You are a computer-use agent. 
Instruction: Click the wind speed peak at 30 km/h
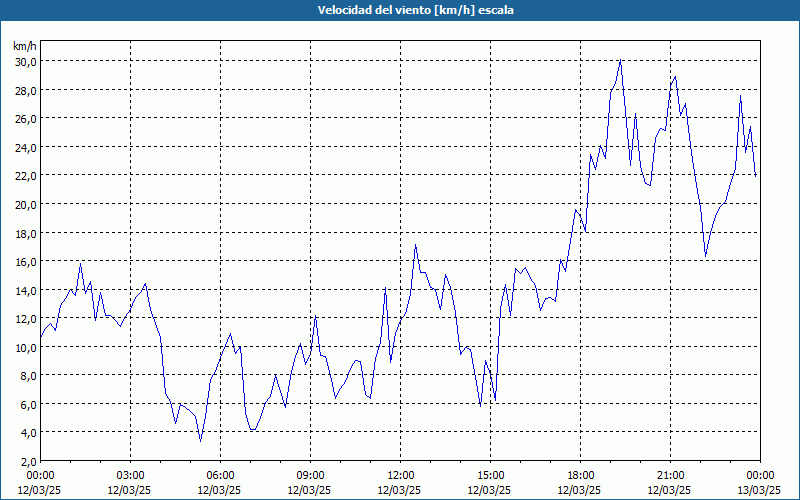(620, 61)
